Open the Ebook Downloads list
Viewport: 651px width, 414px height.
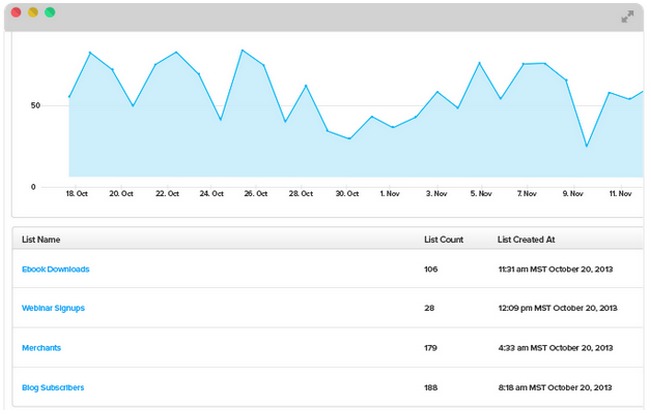[x=56, y=269]
